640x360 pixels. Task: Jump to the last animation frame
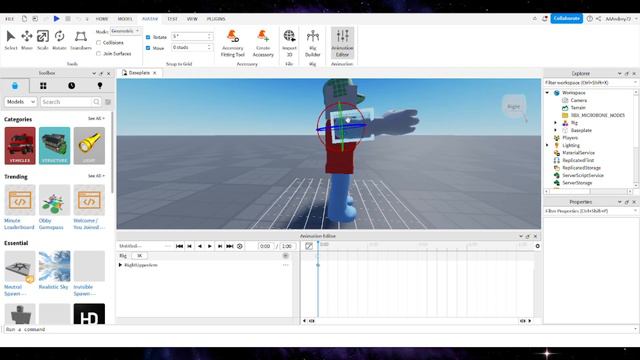230,246
